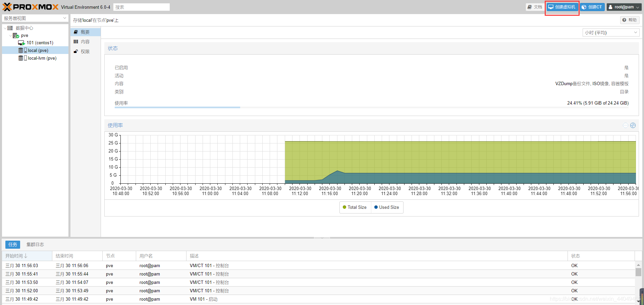Sort by 用户名 column header

(161, 256)
